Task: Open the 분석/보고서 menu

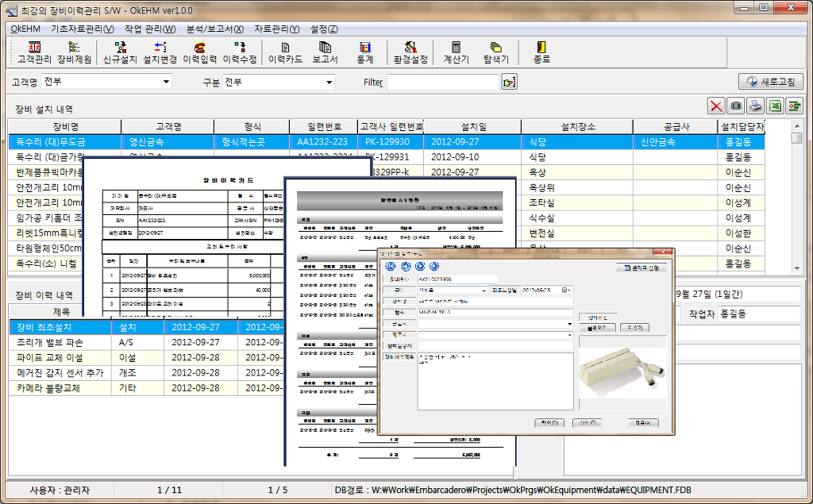Action: (x=214, y=29)
